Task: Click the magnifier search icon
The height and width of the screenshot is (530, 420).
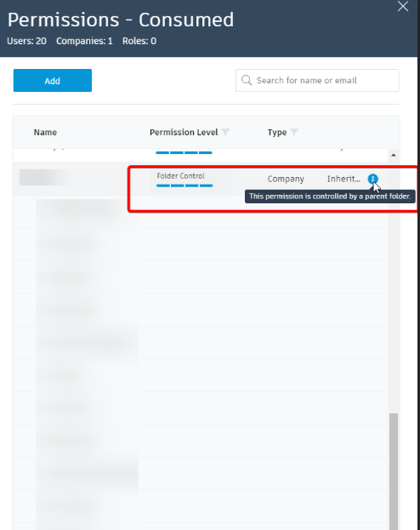Action: click(x=247, y=81)
